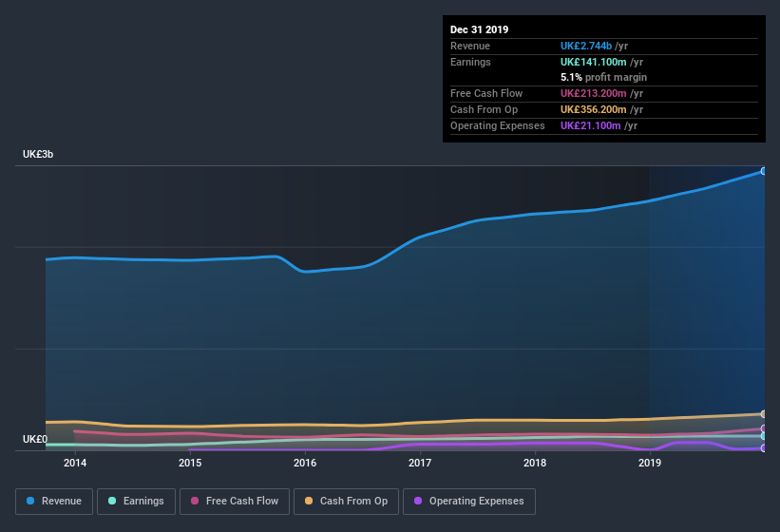
Task: Click the 2018 x-axis label
Action: [535, 463]
